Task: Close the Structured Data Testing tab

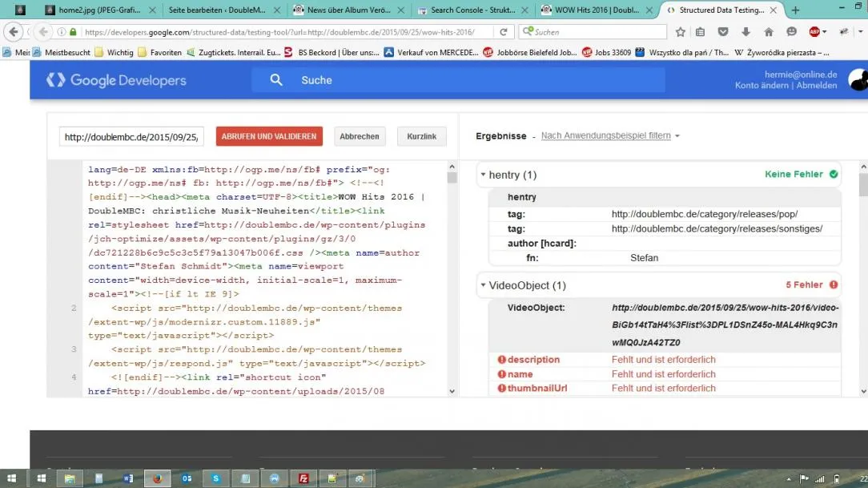Action: tap(773, 10)
